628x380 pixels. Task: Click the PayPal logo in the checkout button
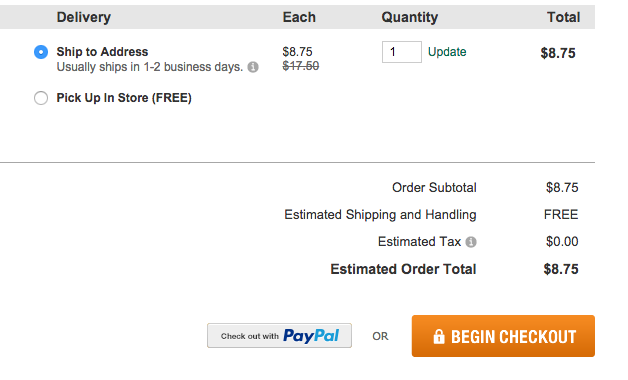click(311, 336)
